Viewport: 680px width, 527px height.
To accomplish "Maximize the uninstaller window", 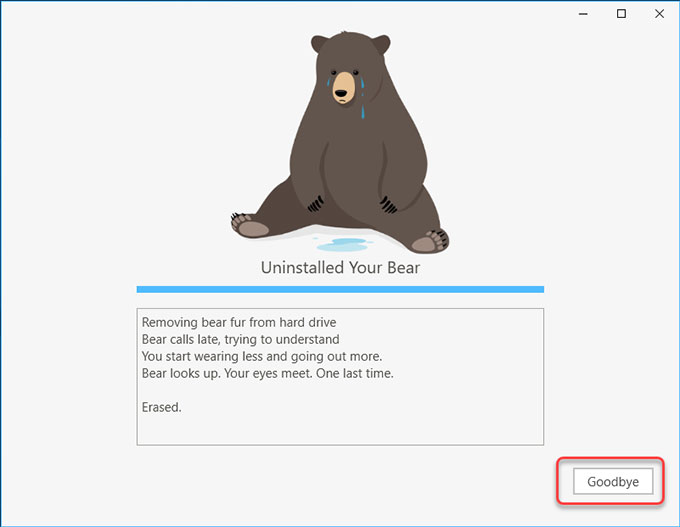I will tap(621, 14).
